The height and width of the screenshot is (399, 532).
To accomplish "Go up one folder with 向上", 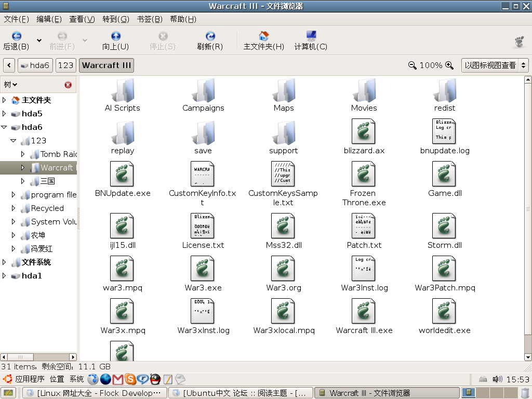I will [116, 41].
